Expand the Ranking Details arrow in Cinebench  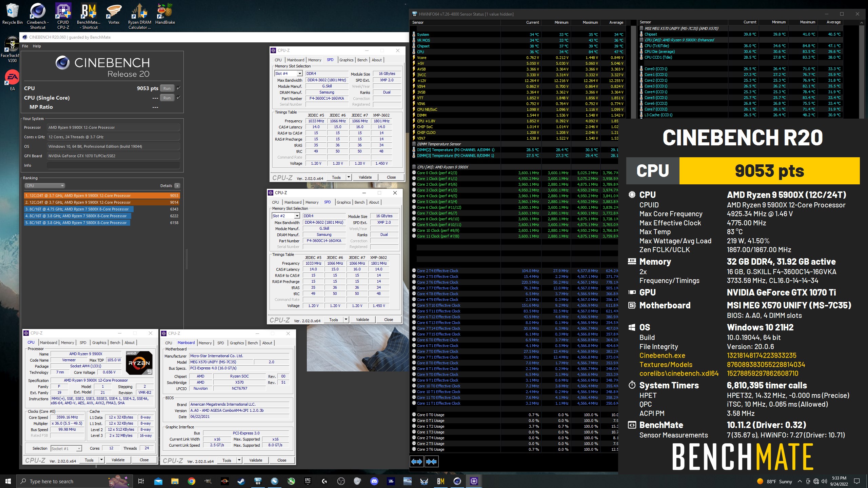tap(177, 186)
